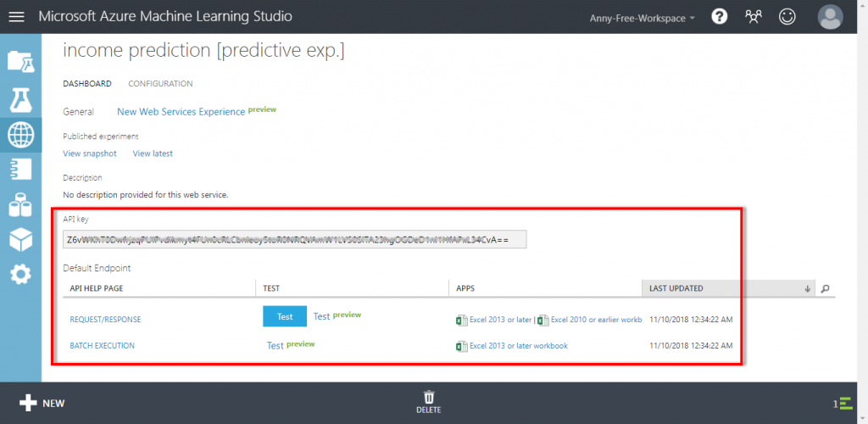The image size is (868, 424).
Task: Click Test preview link in Batch Execution row
Action: click(x=291, y=345)
